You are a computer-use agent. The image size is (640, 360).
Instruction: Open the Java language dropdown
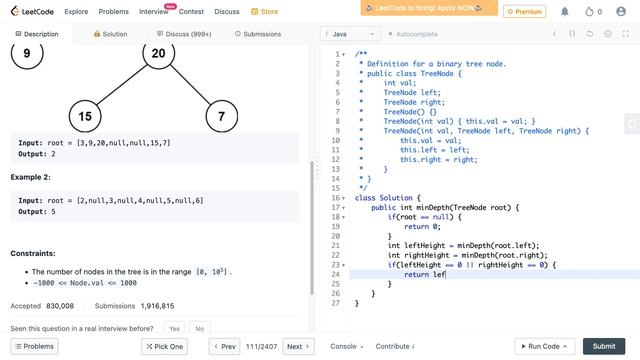click(350, 34)
